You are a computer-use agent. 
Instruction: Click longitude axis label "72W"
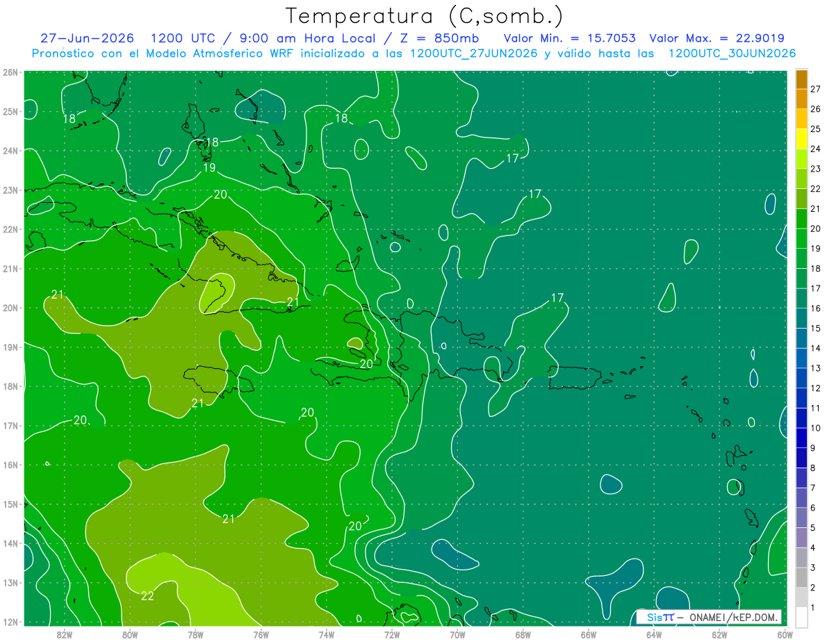[392, 634]
